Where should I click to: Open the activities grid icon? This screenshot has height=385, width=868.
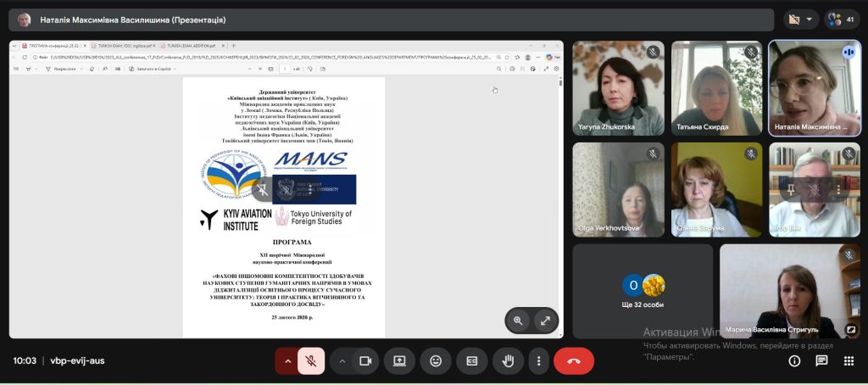849,361
